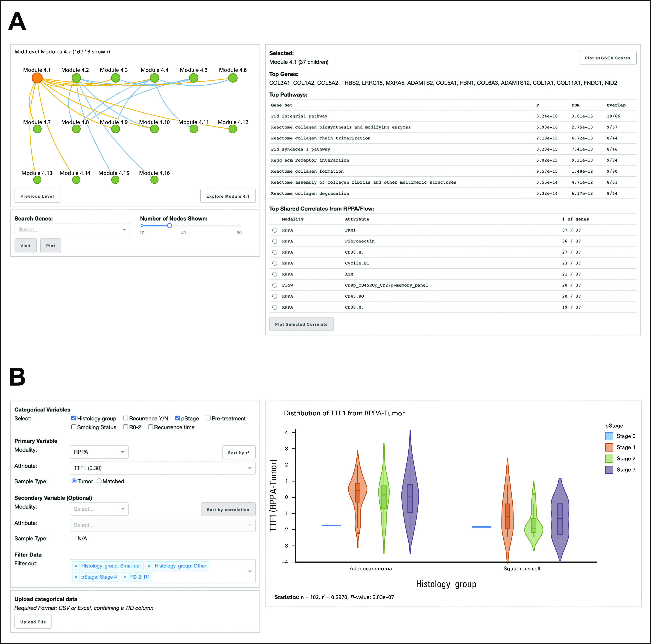Click the Module 4.8 node circle
The height and width of the screenshot is (644, 651).
76,129
